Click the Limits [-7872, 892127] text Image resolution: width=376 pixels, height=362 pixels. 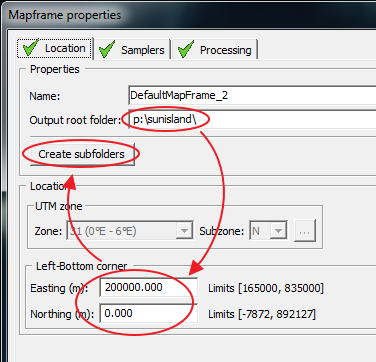[262, 314]
